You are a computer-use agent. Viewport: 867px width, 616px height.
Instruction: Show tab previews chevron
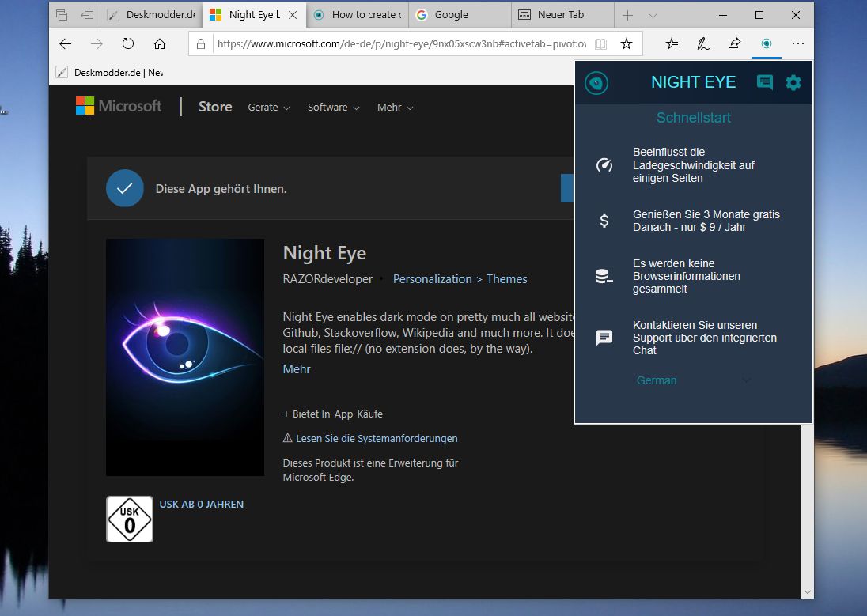coord(653,16)
